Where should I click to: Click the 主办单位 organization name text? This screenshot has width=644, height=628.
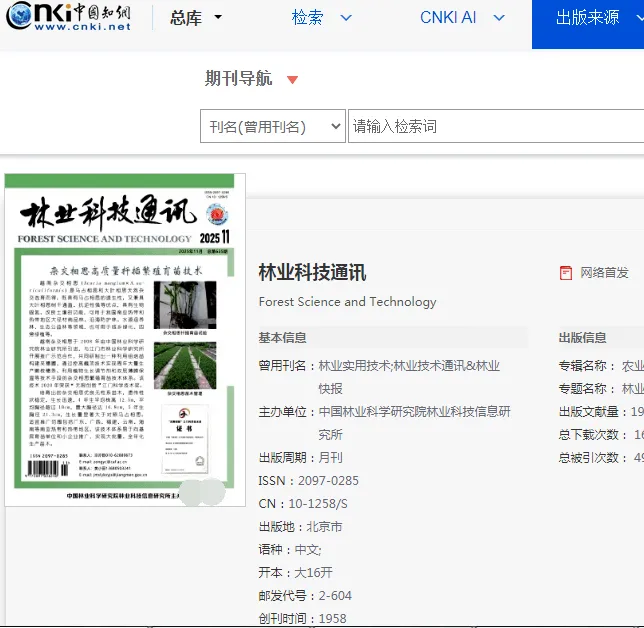(414, 423)
